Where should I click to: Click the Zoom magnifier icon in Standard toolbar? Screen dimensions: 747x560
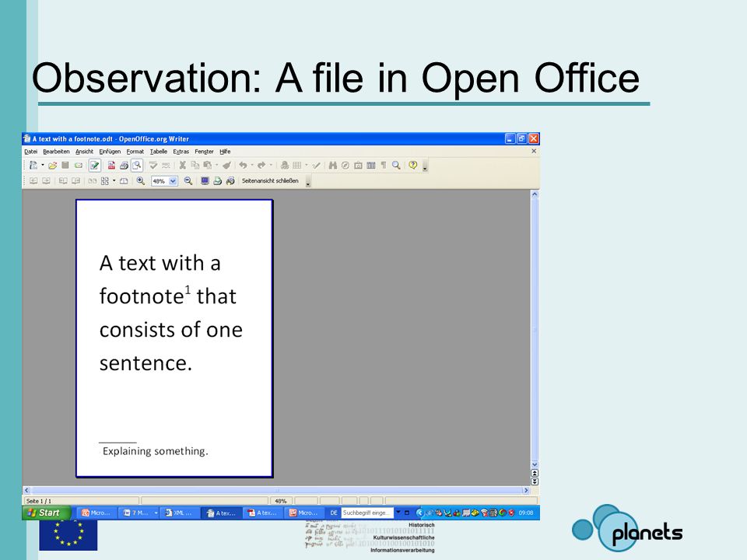pyautogui.click(x=396, y=165)
